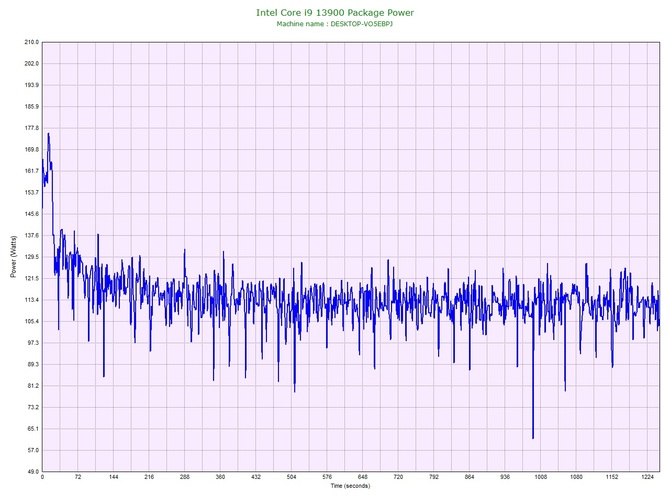670x503 pixels.
Task: Click the 177.8 y-axis value
Action: coord(32,128)
